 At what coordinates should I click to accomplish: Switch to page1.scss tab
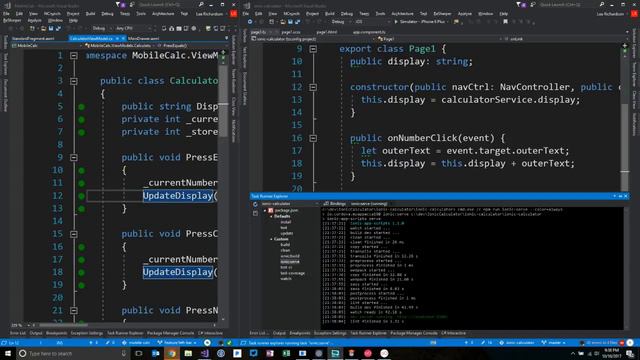[291, 32]
